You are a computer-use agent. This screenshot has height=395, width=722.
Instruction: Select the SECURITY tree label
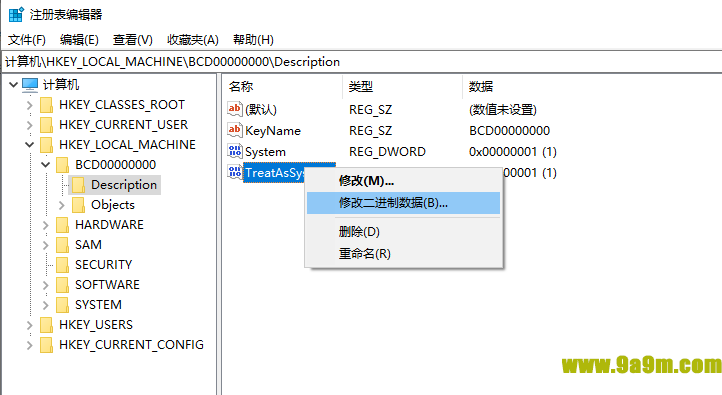(x=104, y=265)
